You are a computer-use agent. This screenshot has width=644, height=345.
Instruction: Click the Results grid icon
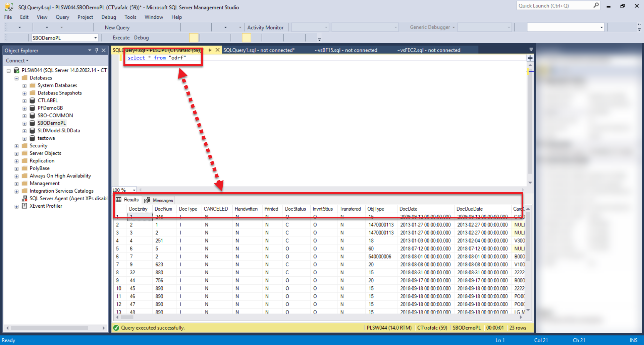click(119, 200)
